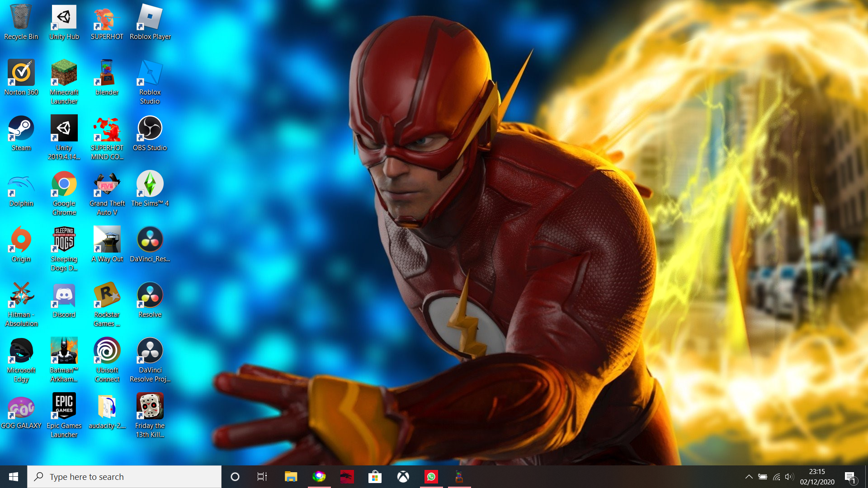The width and height of the screenshot is (868, 488).
Task: Open the Wi-Fi network tray icon
Action: [x=776, y=477]
